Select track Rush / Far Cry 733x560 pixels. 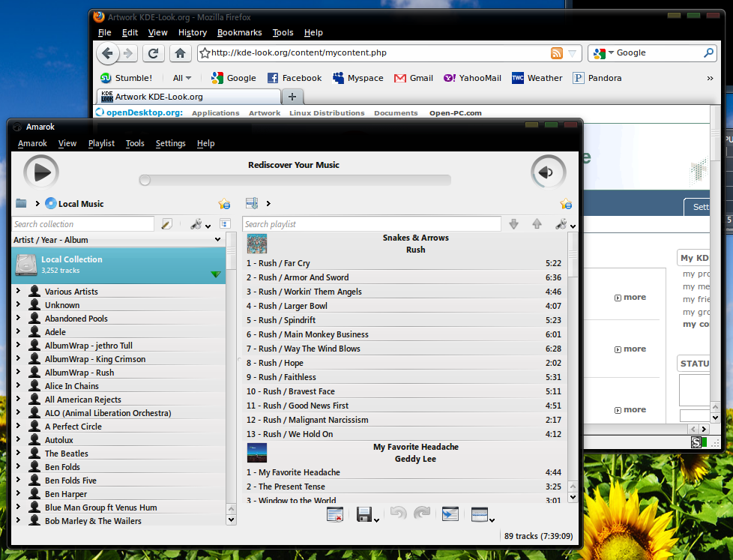click(x=405, y=263)
